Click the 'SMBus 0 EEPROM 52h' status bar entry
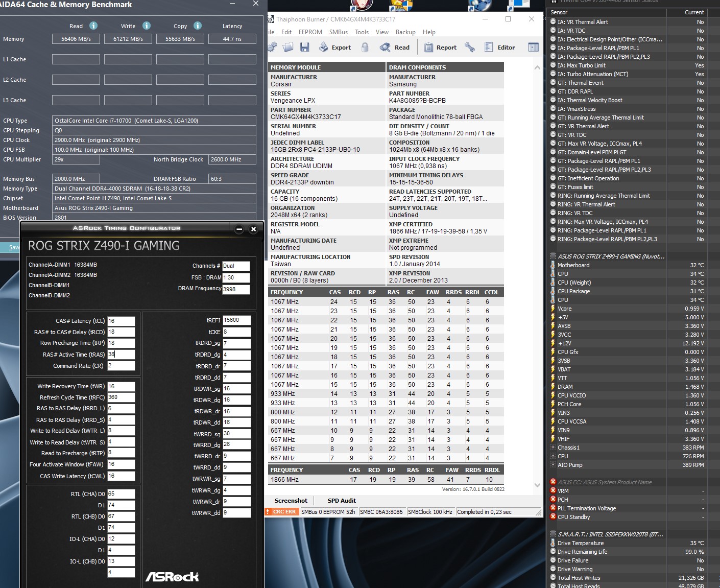The image size is (720, 588). click(328, 512)
